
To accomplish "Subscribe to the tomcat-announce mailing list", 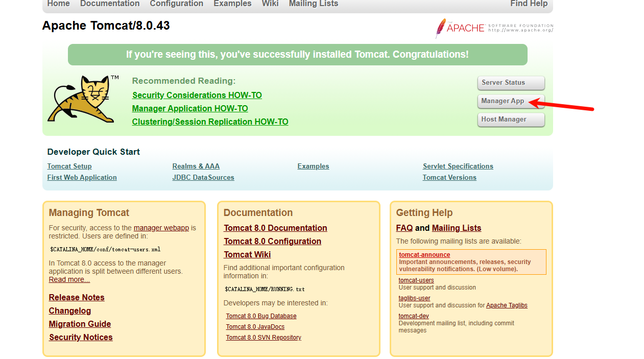I will [x=424, y=254].
